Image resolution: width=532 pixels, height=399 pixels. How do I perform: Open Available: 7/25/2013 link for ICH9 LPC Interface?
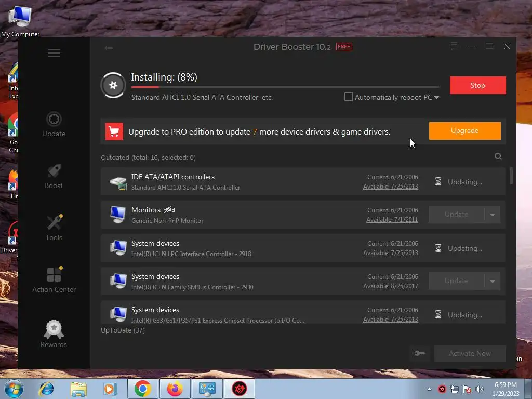click(390, 253)
